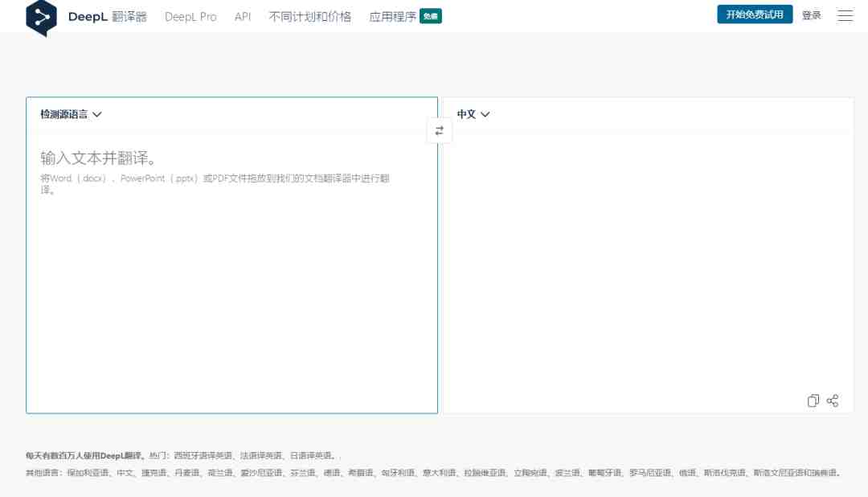Screen dimensions: 868x497
Task: Open the 希腊语 language link
Action: (x=360, y=473)
